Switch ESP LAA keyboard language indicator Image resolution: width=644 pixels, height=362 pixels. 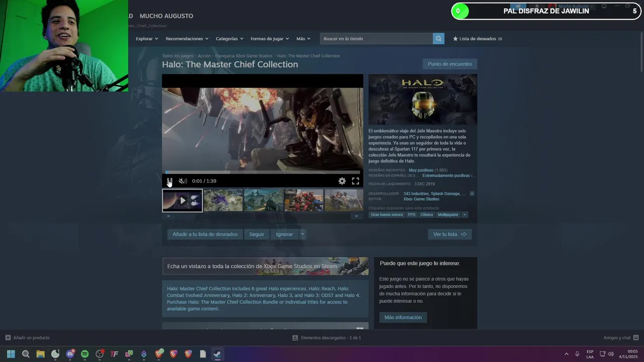pos(590,354)
